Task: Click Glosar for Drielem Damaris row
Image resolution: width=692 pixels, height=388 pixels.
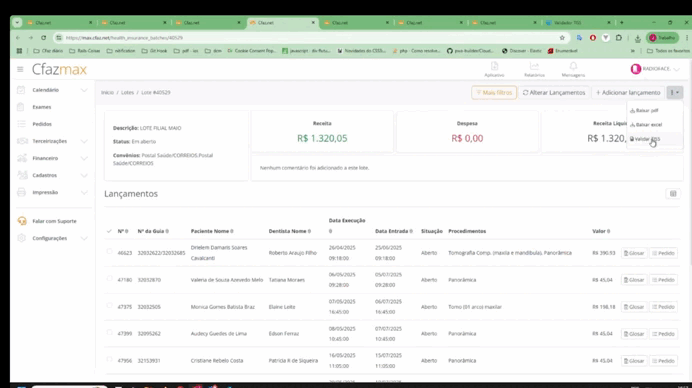Action: click(x=634, y=253)
